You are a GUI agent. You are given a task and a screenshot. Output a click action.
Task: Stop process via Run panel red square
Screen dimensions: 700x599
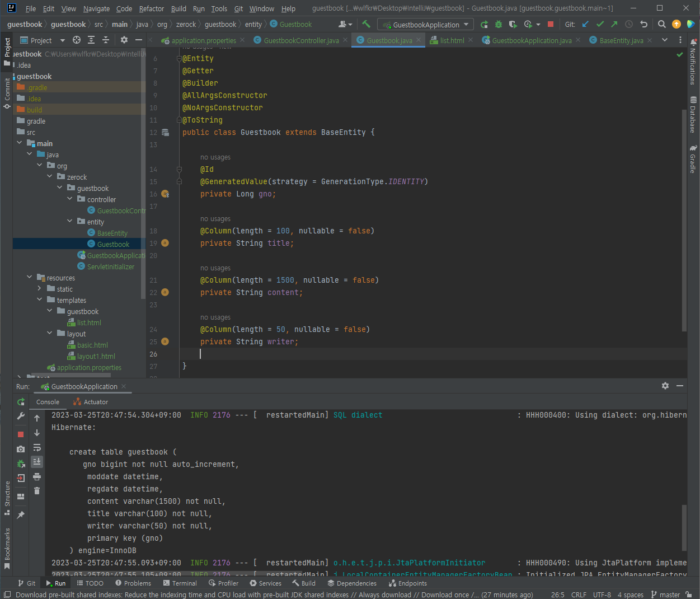[x=21, y=434]
